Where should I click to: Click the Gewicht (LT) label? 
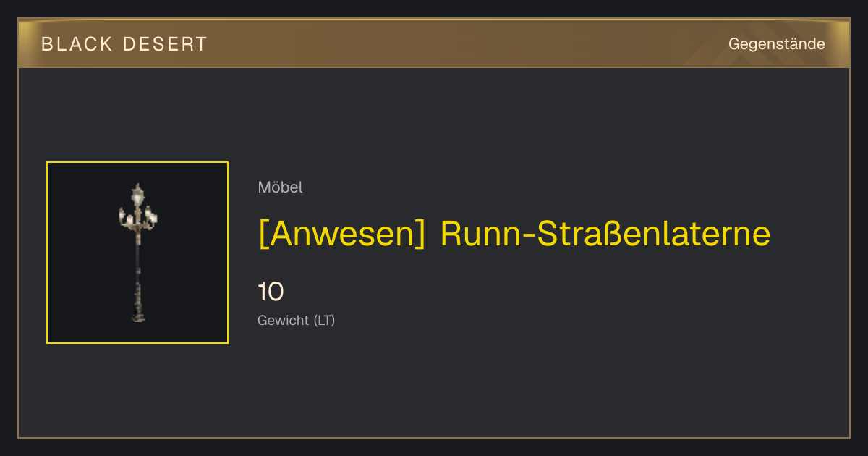tap(297, 320)
